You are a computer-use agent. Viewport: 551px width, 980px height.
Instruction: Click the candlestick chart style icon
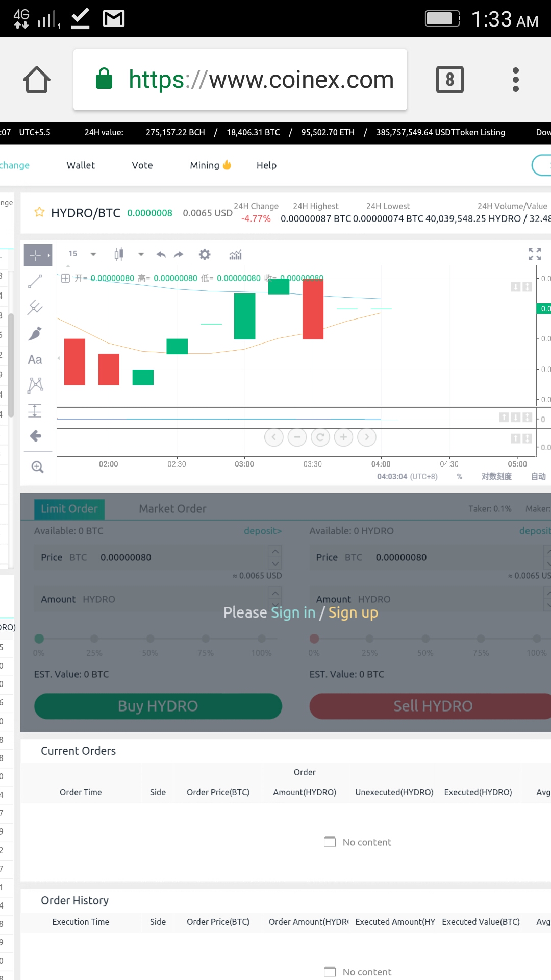tap(119, 254)
